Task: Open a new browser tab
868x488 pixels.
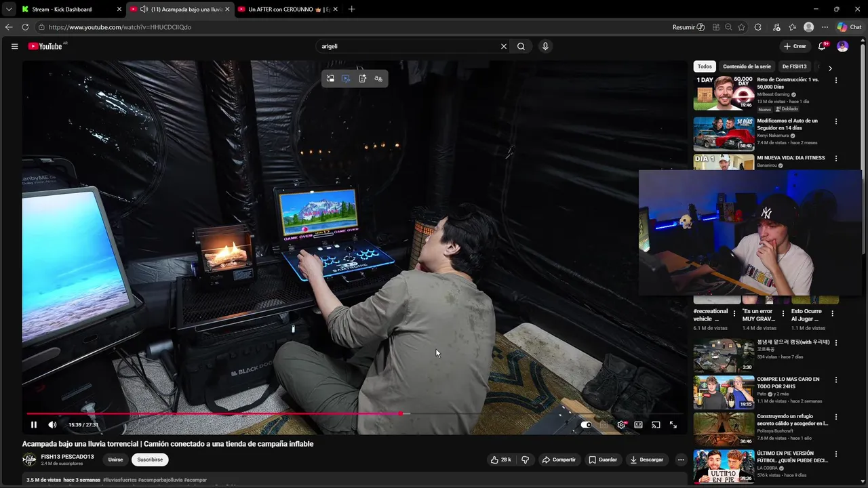Action: pos(351,9)
